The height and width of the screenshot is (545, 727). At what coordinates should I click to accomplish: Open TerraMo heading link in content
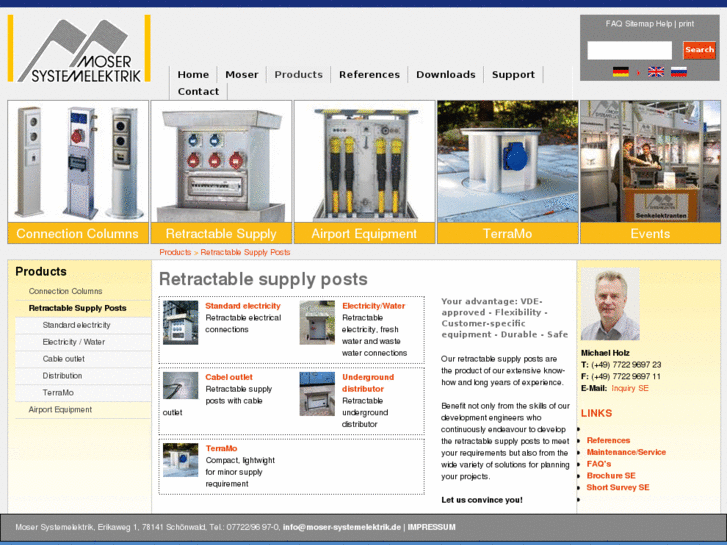click(221, 449)
